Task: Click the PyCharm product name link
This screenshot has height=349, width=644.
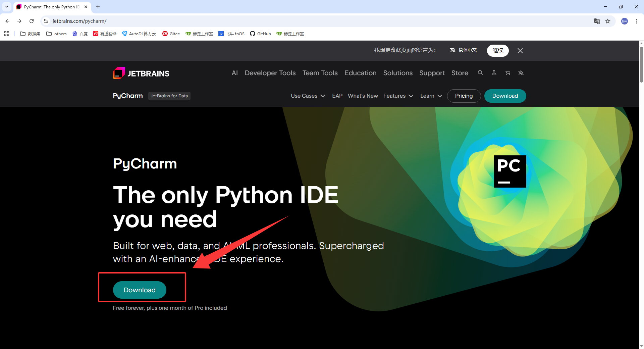Action: pos(128,96)
